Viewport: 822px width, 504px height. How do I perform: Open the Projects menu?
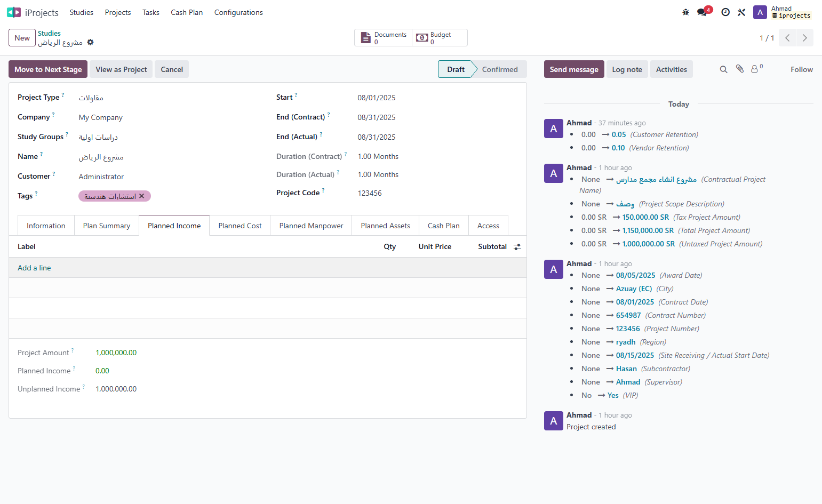pos(118,12)
